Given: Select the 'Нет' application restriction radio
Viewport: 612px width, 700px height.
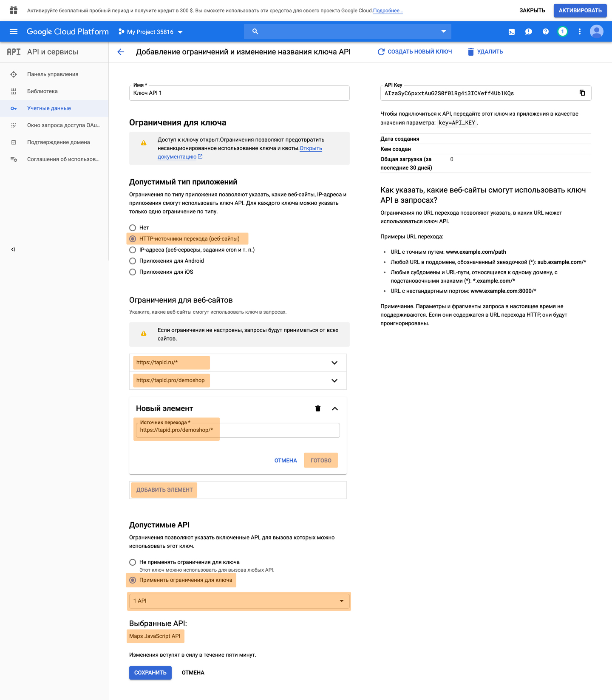Looking at the screenshot, I should point(133,228).
